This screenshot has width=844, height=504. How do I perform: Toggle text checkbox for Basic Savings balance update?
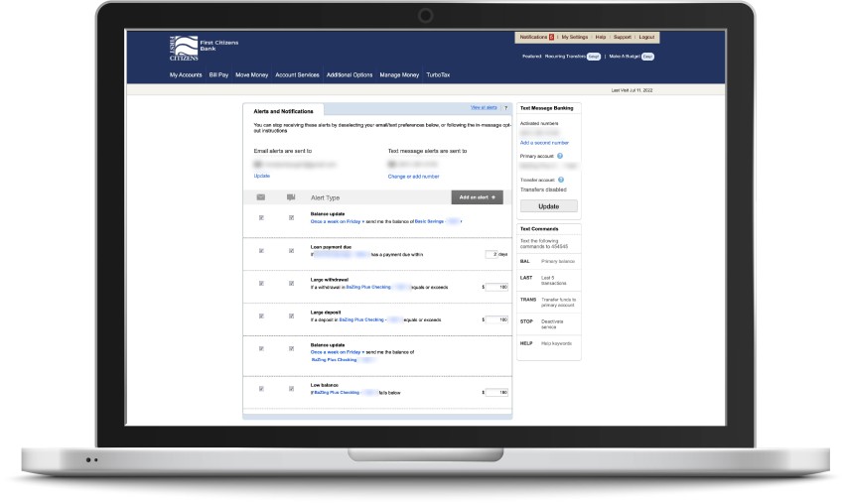tap(291, 218)
